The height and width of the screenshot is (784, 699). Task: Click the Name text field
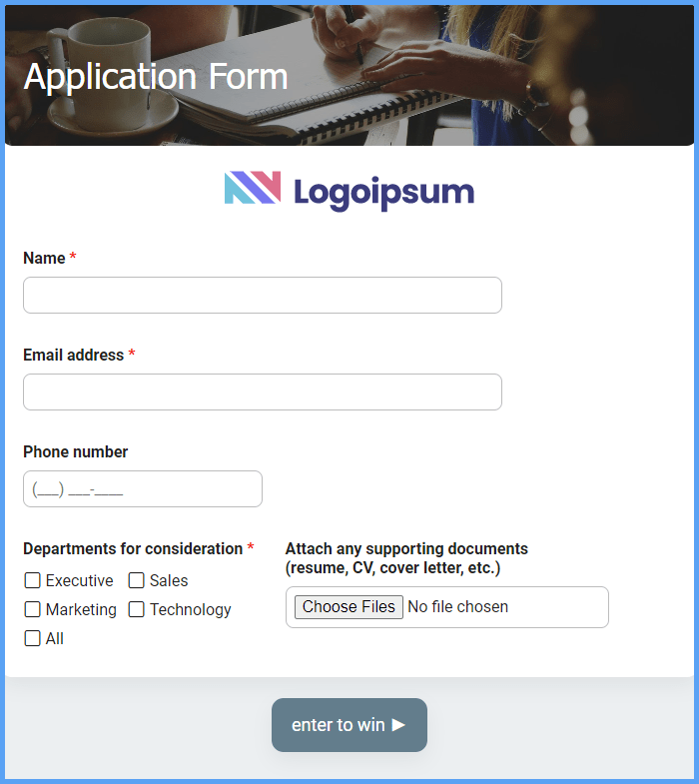point(263,295)
